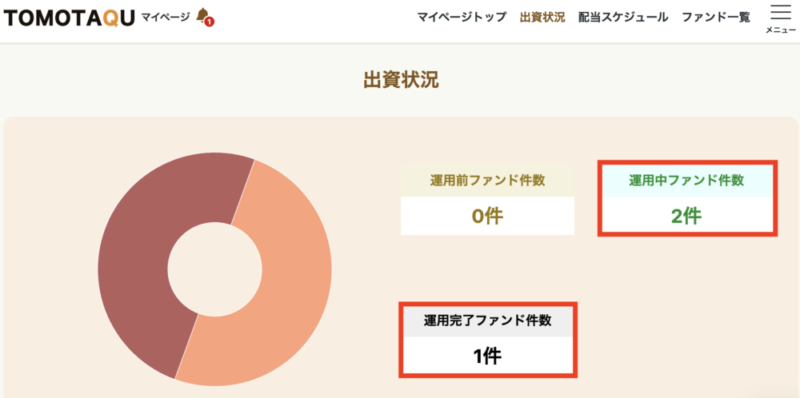Click the 0件 count box
The height and width of the screenshot is (398, 800).
point(487,216)
